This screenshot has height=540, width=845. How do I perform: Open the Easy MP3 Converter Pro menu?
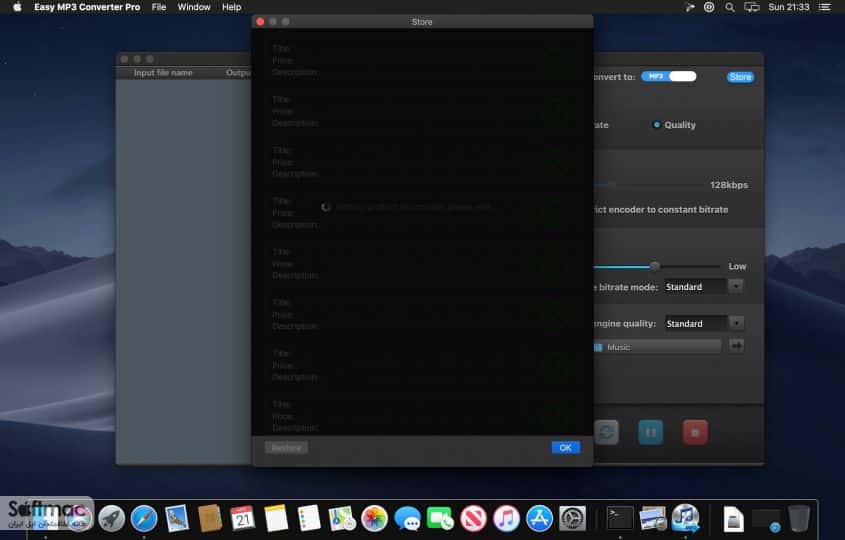pyautogui.click(x=87, y=7)
